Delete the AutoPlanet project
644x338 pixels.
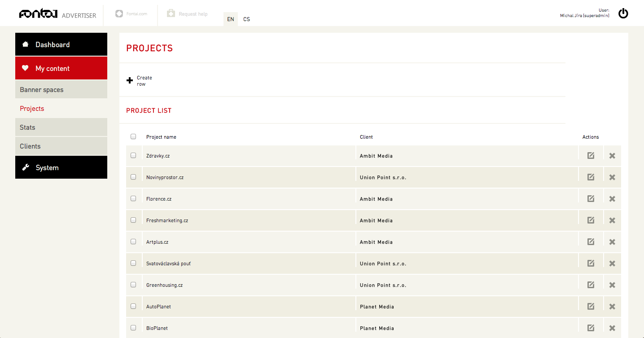612,307
